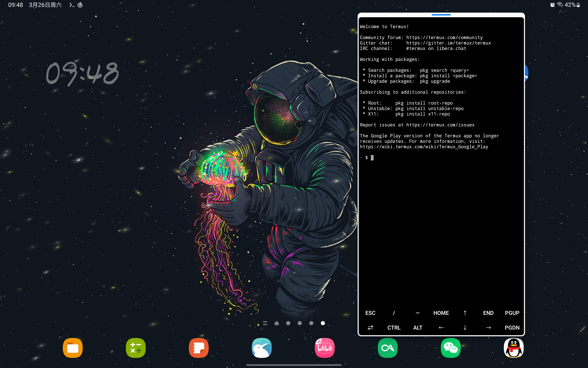588x368 pixels.
Task: Launch the green infinity-logo dock app
Action: tap(388, 348)
